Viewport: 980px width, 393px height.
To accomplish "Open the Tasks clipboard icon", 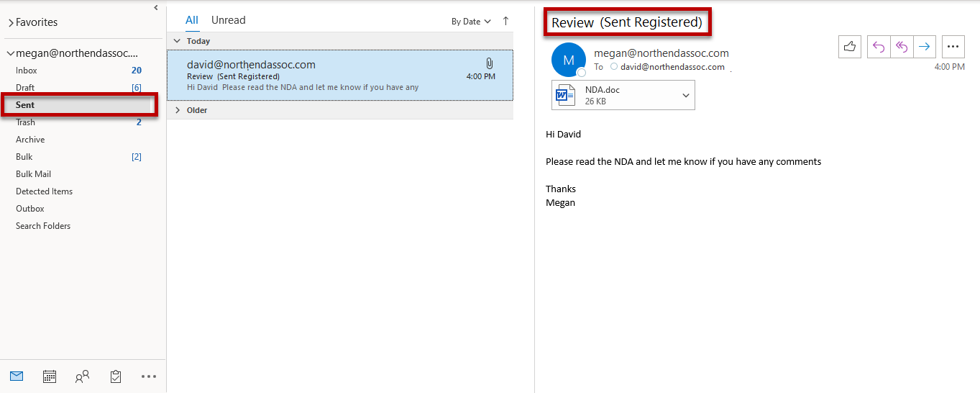I will [116, 376].
